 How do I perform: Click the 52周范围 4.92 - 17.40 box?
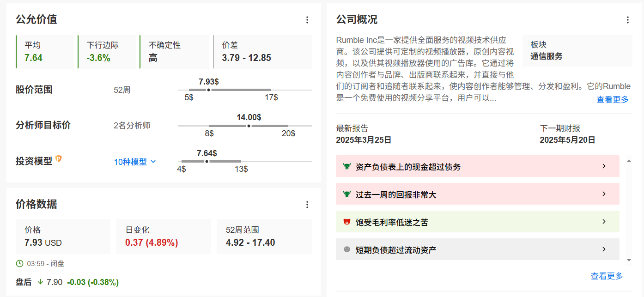point(264,236)
